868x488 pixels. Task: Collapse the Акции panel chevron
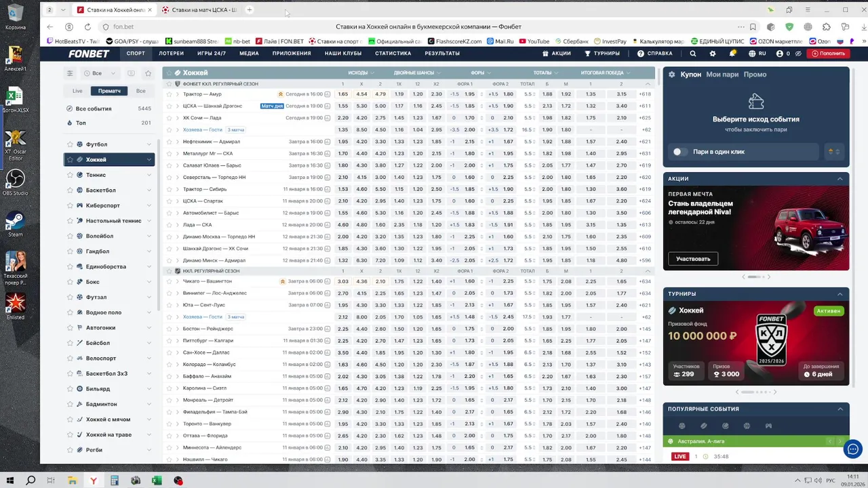pyautogui.click(x=840, y=179)
